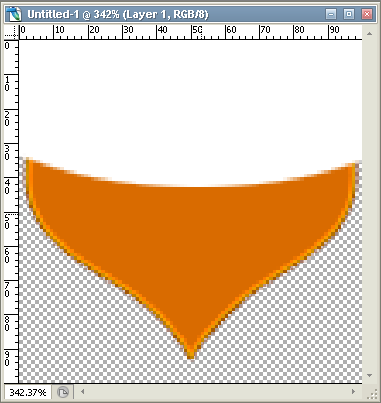Viewport: 381px width, 403px height.
Task: Click the Photoshop document icon in title bar
Action: [x=14, y=14]
